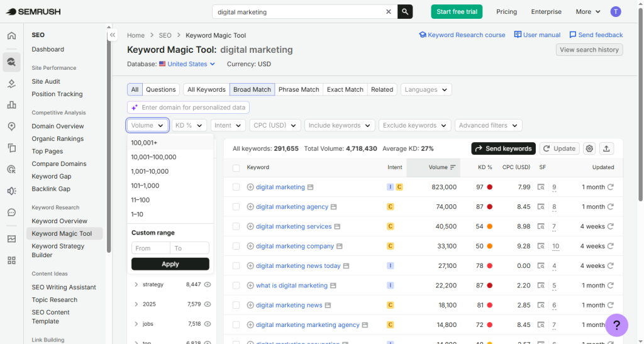
Task: Open the user avatar T menu
Action: pos(615,11)
